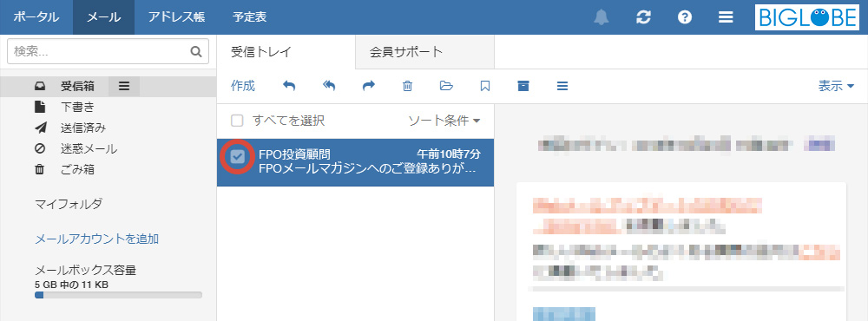
Task: Click the 作成 compose button
Action: click(x=242, y=86)
